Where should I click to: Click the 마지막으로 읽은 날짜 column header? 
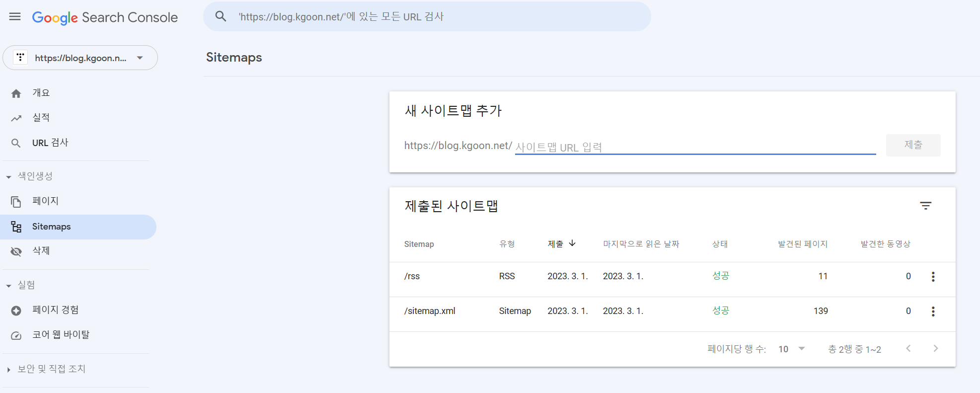click(641, 244)
